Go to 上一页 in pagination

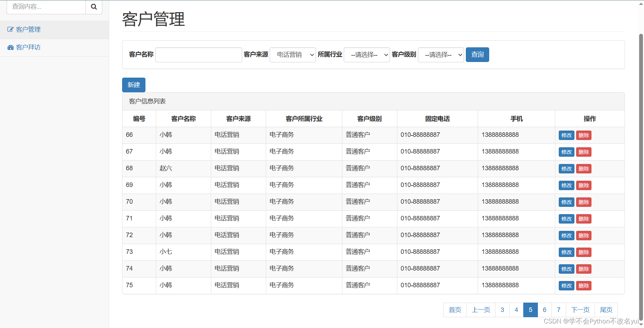pos(481,310)
